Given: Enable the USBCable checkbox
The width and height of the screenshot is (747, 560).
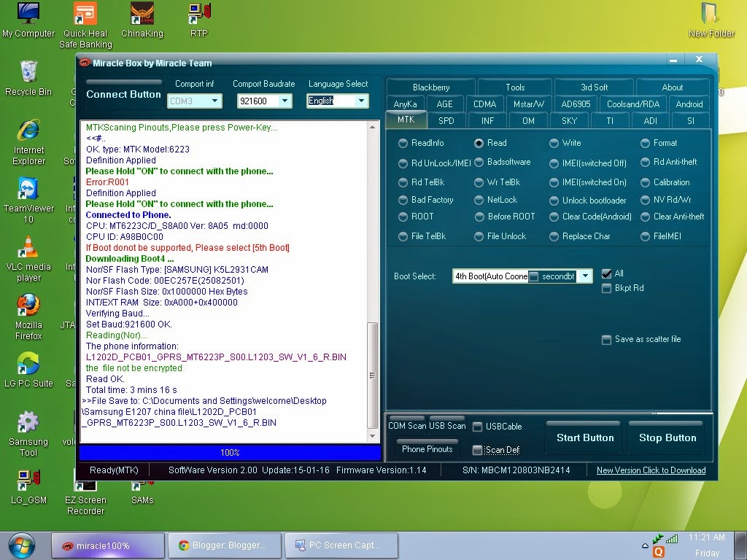Looking at the screenshot, I should click(477, 427).
